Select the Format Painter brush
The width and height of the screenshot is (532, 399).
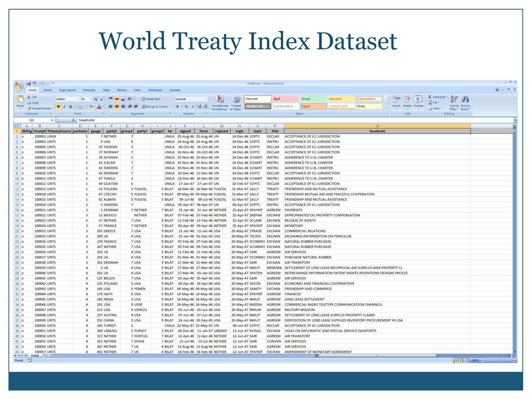pos(39,109)
